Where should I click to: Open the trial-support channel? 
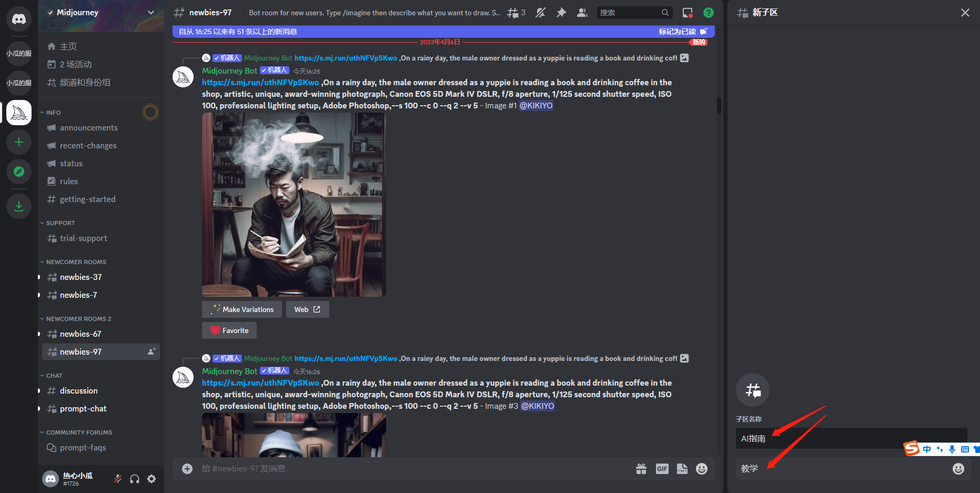pyautogui.click(x=101, y=238)
